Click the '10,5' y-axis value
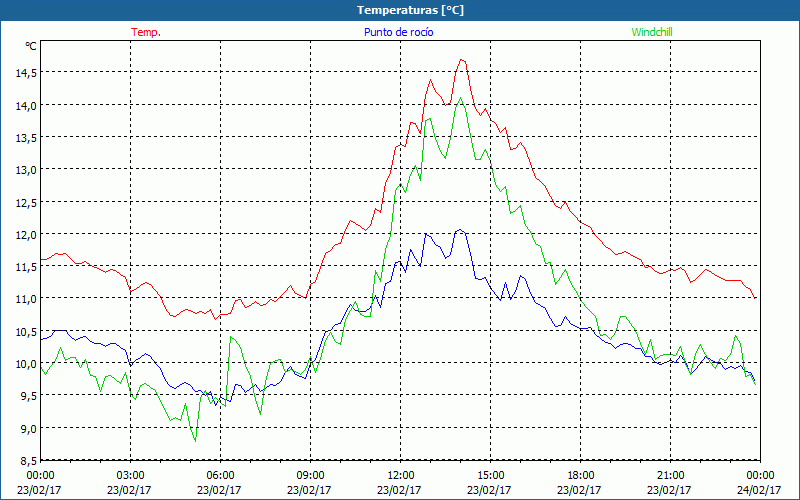Screen dimensions: 800x500 (x=26, y=332)
